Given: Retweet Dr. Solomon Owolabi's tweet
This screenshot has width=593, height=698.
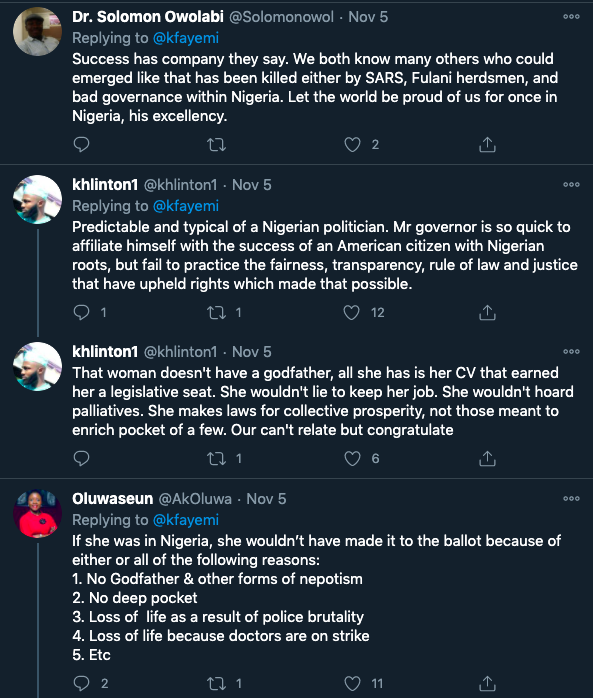Looking at the screenshot, I should pos(216,145).
